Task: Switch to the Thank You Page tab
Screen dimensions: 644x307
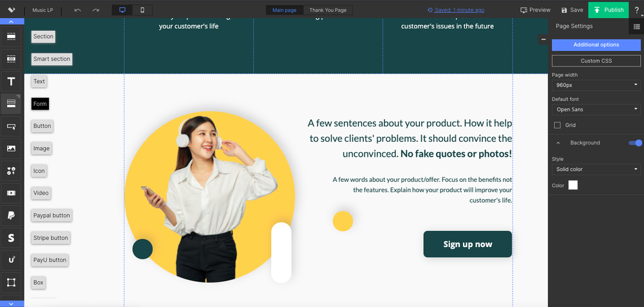Action: click(x=328, y=10)
